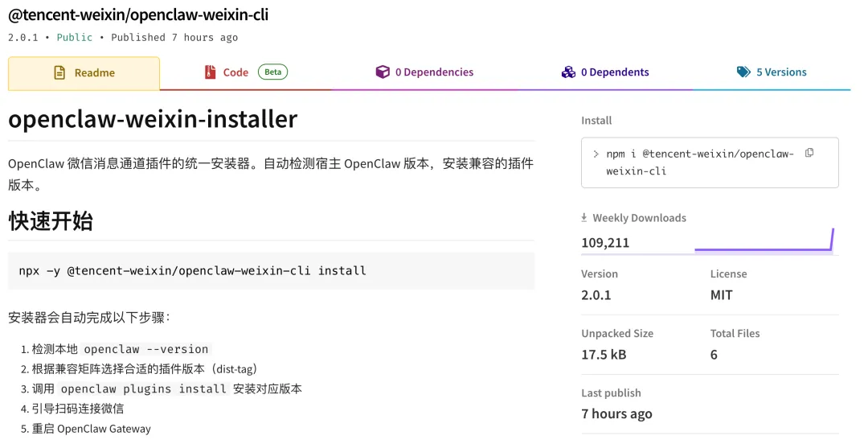Screen dimensions: 868x444
Task: Open the 0 Dependencies tab
Action: [424, 72]
